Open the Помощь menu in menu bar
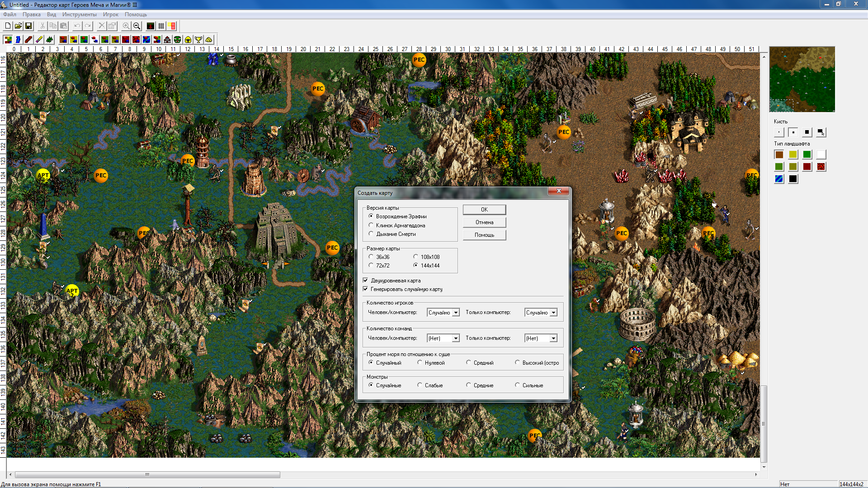This screenshot has width=868, height=488. click(x=136, y=14)
